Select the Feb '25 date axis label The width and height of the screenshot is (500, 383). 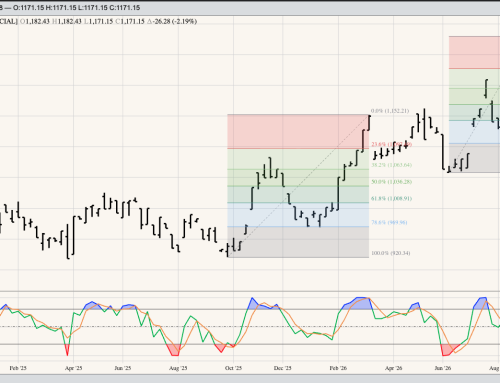pyautogui.click(x=18, y=368)
